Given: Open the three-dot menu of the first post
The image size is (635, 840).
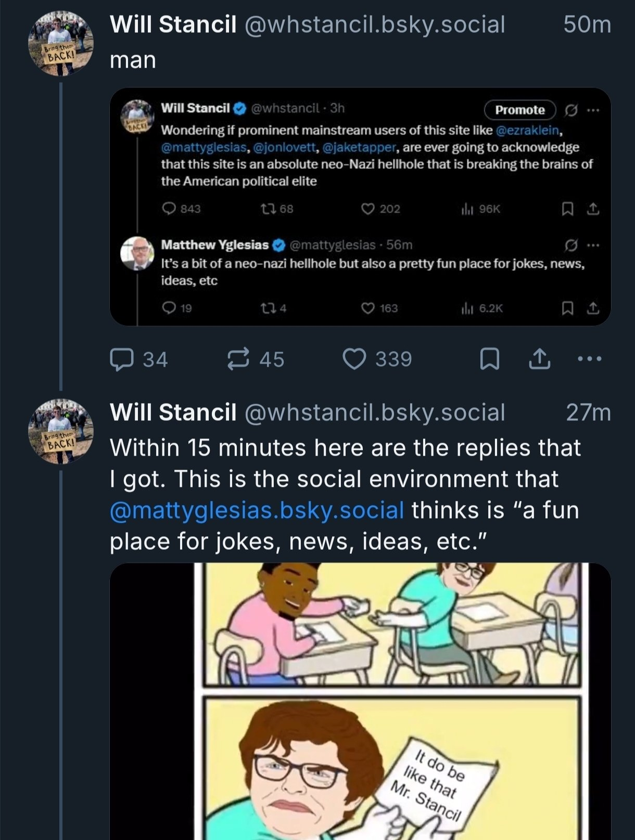Looking at the screenshot, I should [590, 359].
